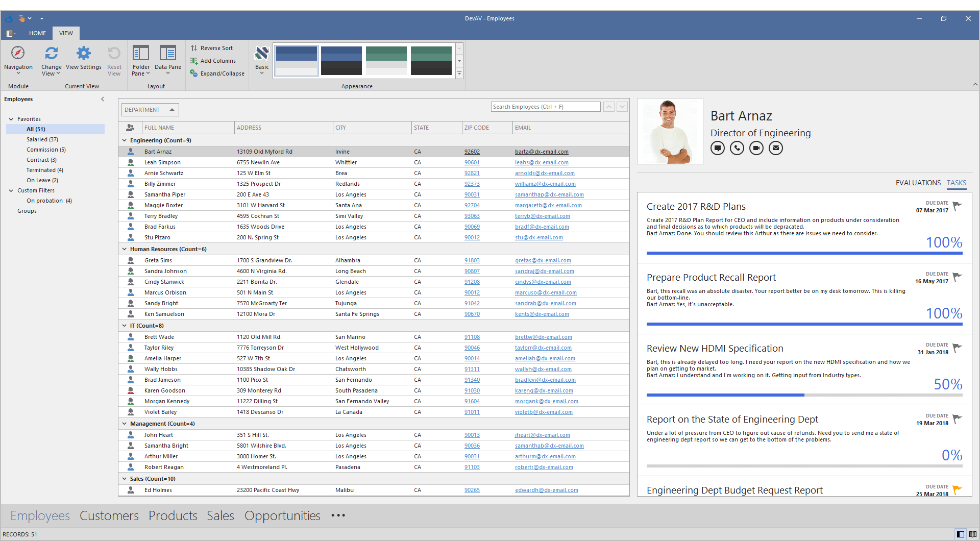Click Reverse Sort in the Layout group

click(212, 48)
